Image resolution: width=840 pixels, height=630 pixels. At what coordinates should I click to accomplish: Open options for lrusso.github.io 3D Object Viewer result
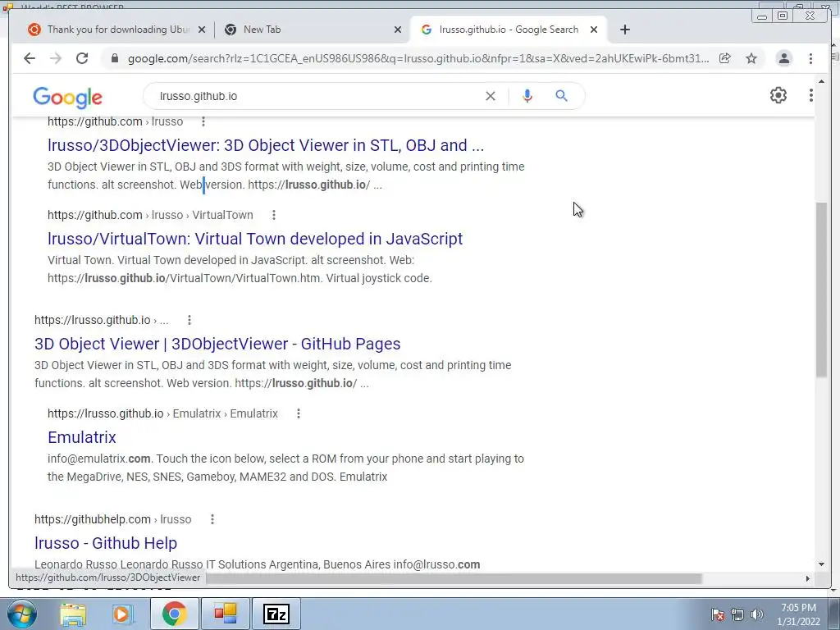coord(189,320)
